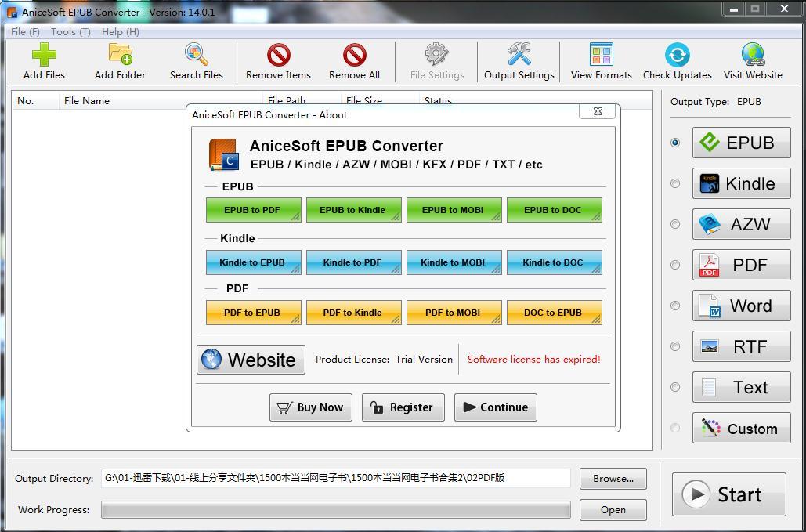Viewport: 806px width, 532px height.
Task: Click the Kindle to PDF button
Action: click(x=354, y=262)
